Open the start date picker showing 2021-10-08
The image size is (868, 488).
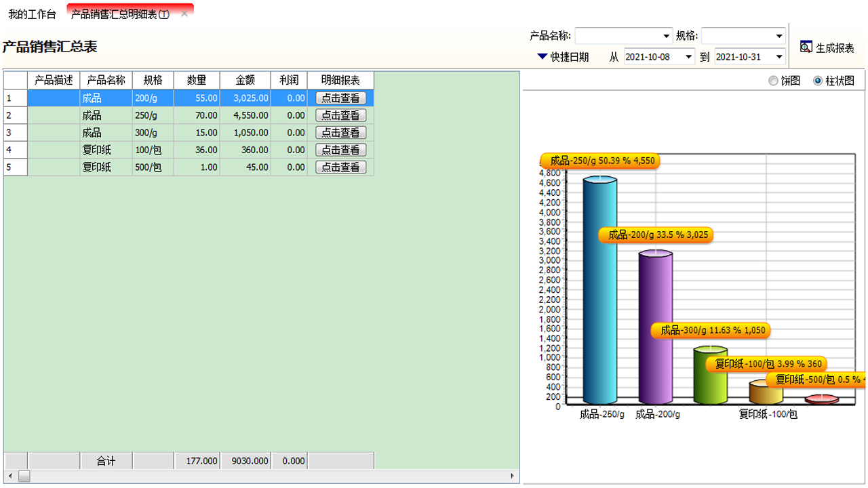pos(688,57)
